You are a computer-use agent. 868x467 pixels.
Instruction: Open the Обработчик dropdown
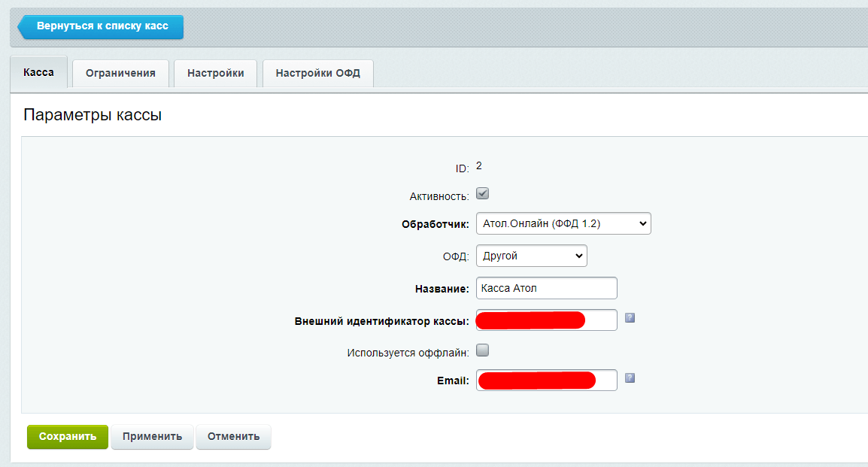(563, 223)
